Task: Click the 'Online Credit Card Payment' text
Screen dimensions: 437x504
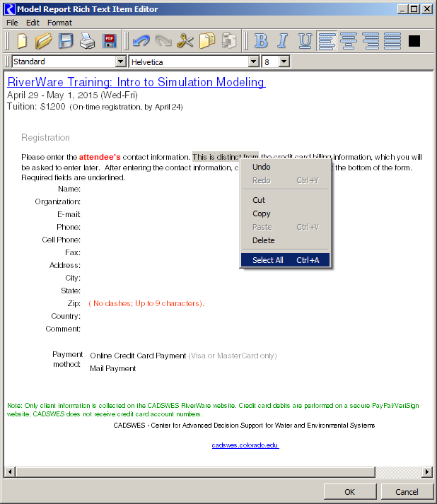Action: pyautogui.click(x=138, y=356)
